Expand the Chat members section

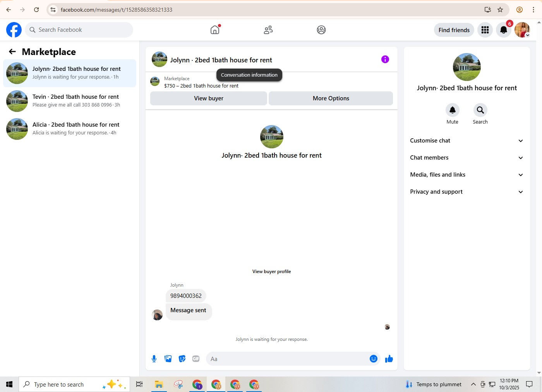[x=467, y=158]
